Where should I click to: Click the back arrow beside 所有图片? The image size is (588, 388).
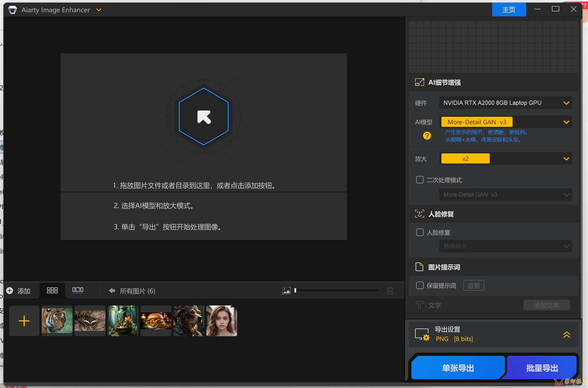tap(112, 291)
